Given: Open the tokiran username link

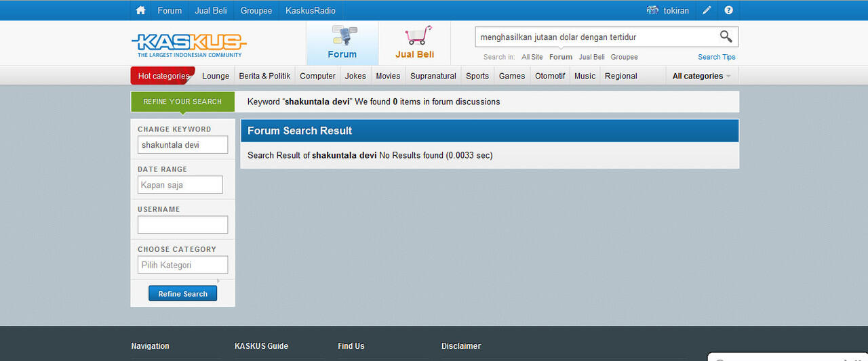Looking at the screenshot, I should point(676,10).
